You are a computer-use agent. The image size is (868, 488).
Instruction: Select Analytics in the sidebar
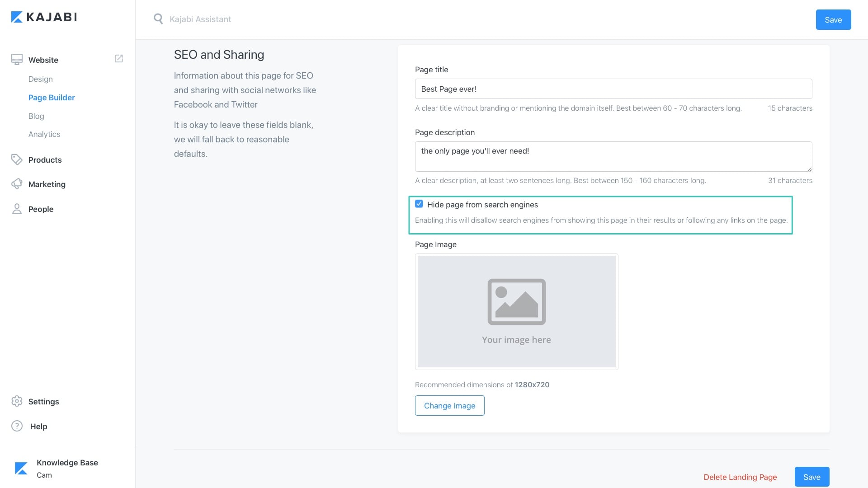(44, 134)
